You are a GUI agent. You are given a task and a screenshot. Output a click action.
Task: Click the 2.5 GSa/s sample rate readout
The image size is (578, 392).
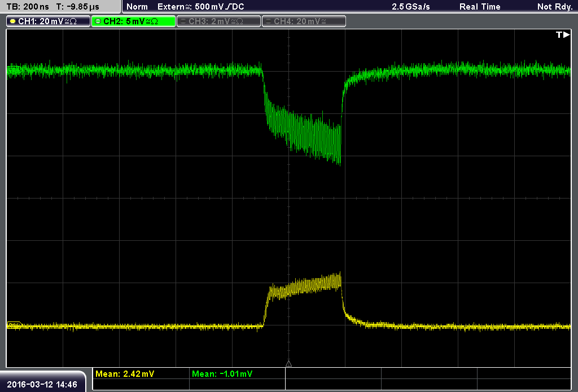(411, 7)
